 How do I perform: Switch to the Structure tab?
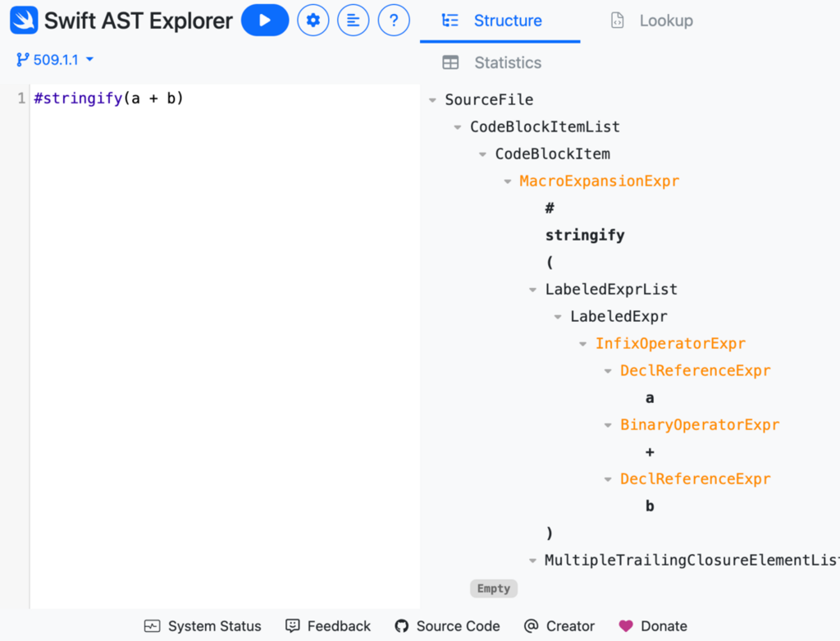[x=500, y=21]
